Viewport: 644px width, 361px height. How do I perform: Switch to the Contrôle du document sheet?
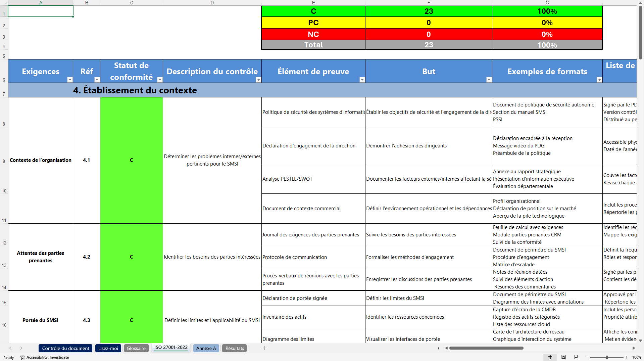pos(65,348)
